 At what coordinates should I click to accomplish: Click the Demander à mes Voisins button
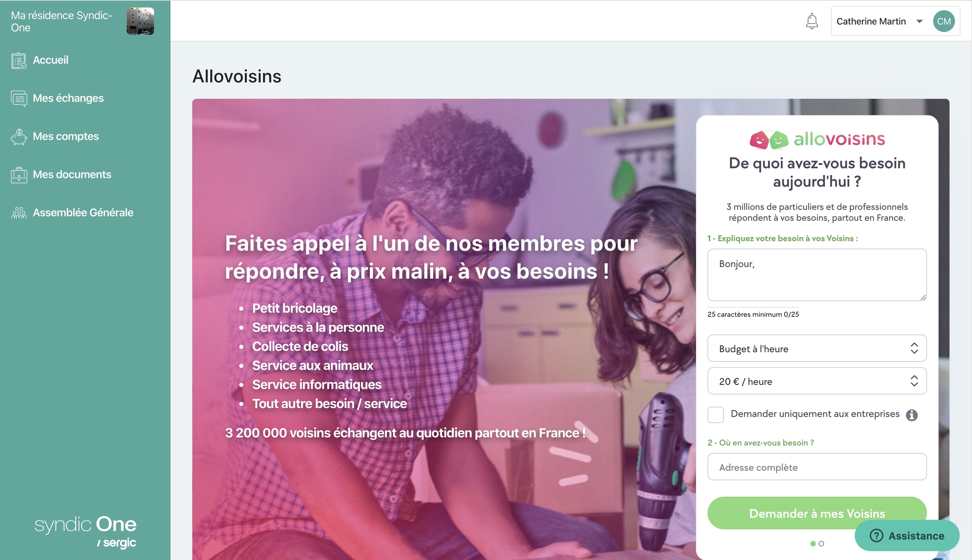click(817, 513)
